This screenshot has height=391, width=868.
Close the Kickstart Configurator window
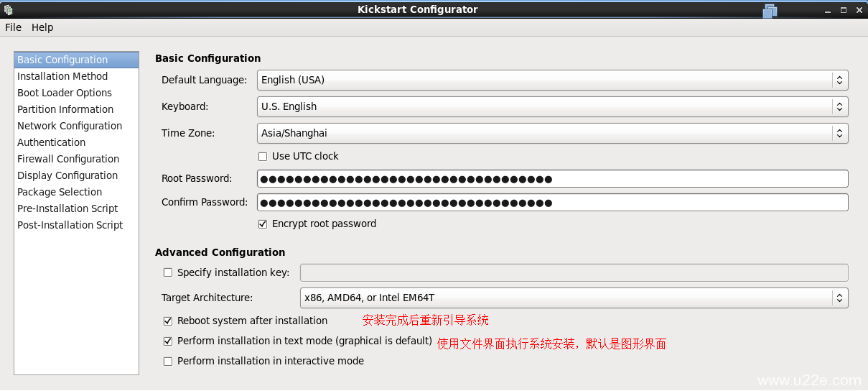858,10
